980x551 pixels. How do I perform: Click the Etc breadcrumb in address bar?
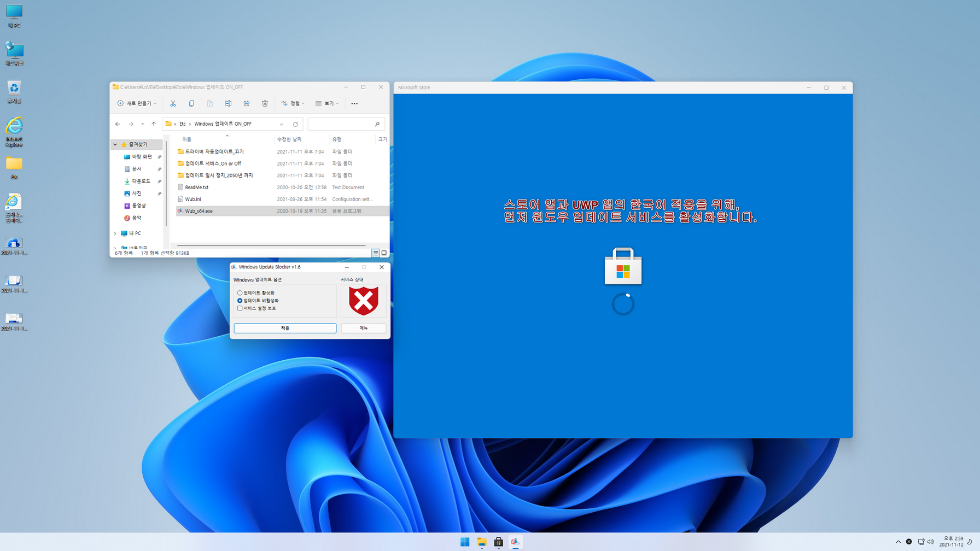183,124
